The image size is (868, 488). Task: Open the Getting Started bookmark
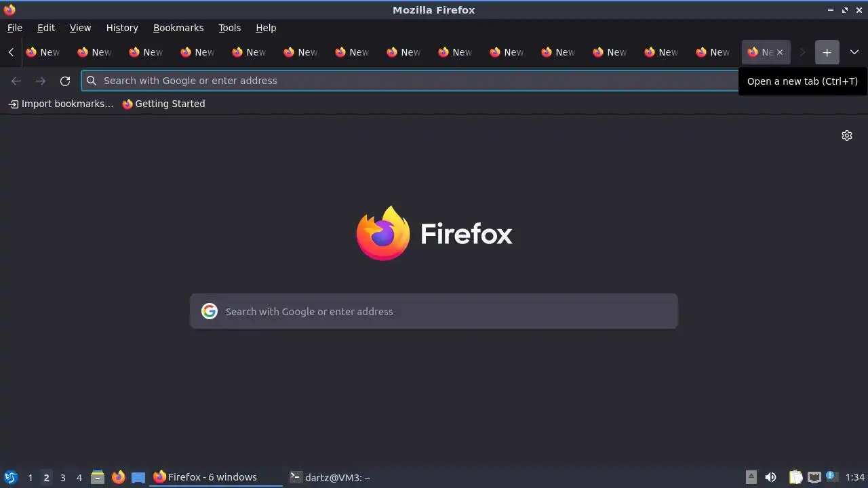coord(163,104)
